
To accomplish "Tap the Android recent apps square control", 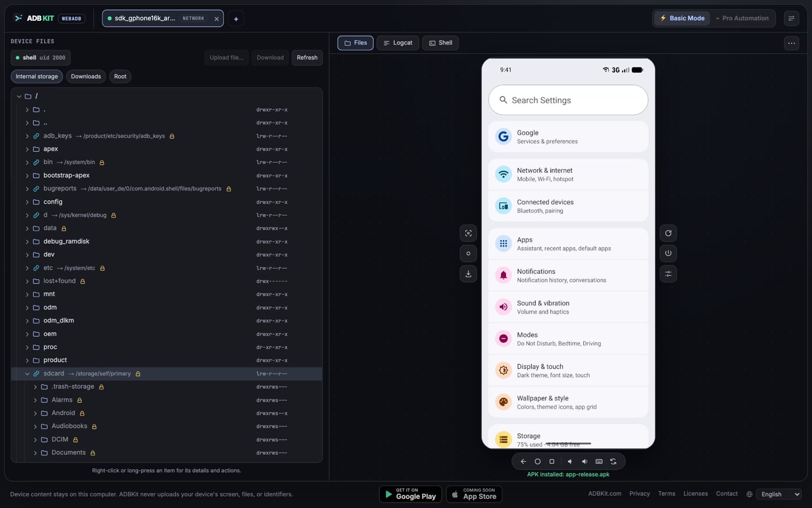I will [x=552, y=461].
